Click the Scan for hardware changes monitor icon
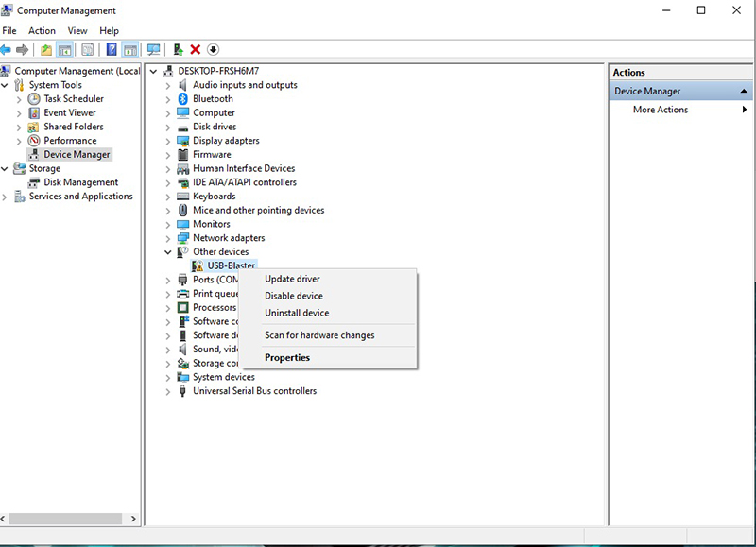756x547 pixels. (x=153, y=49)
